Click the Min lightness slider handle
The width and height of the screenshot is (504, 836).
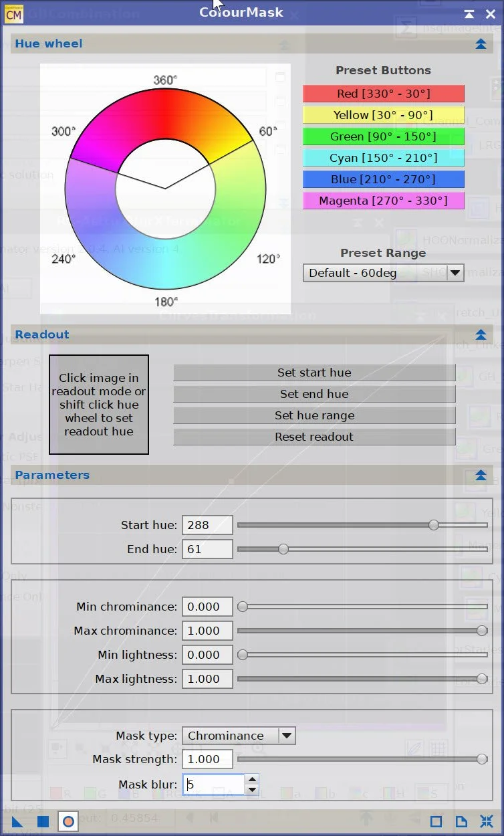[243, 655]
